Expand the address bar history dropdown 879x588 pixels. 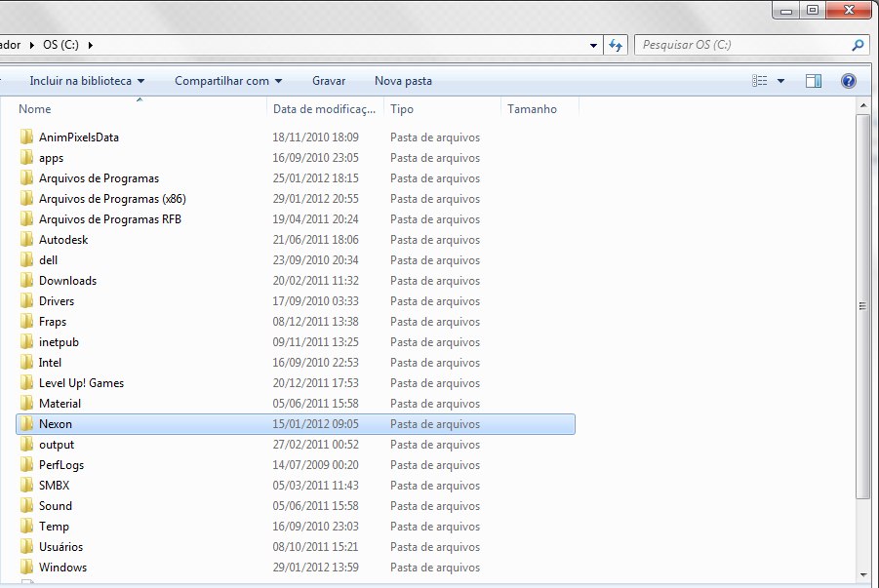click(593, 46)
